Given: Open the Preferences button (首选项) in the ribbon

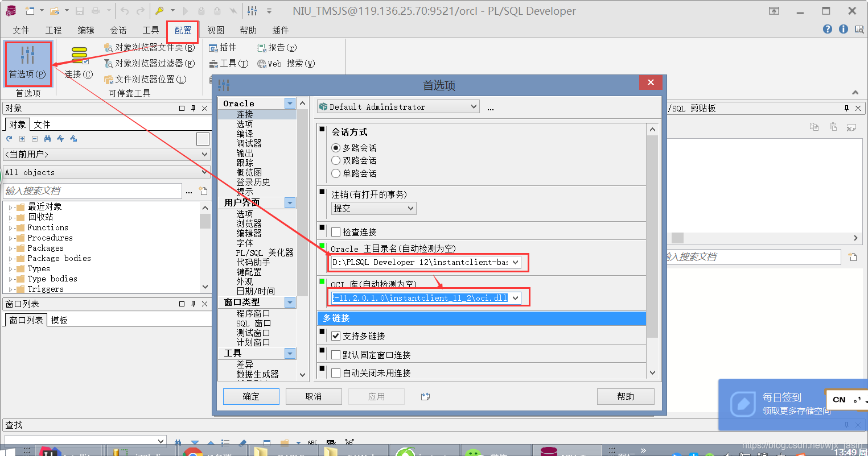Looking at the screenshot, I should [x=27, y=63].
